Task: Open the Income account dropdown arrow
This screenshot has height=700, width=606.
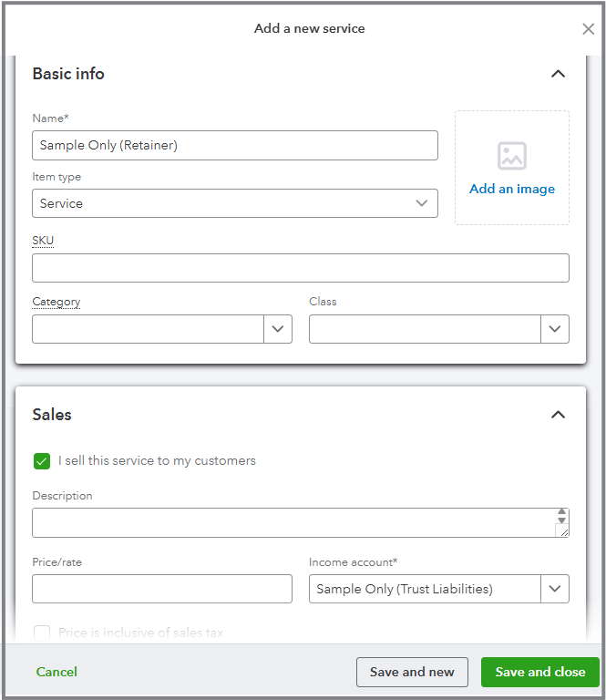Action: click(x=555, y=589)
